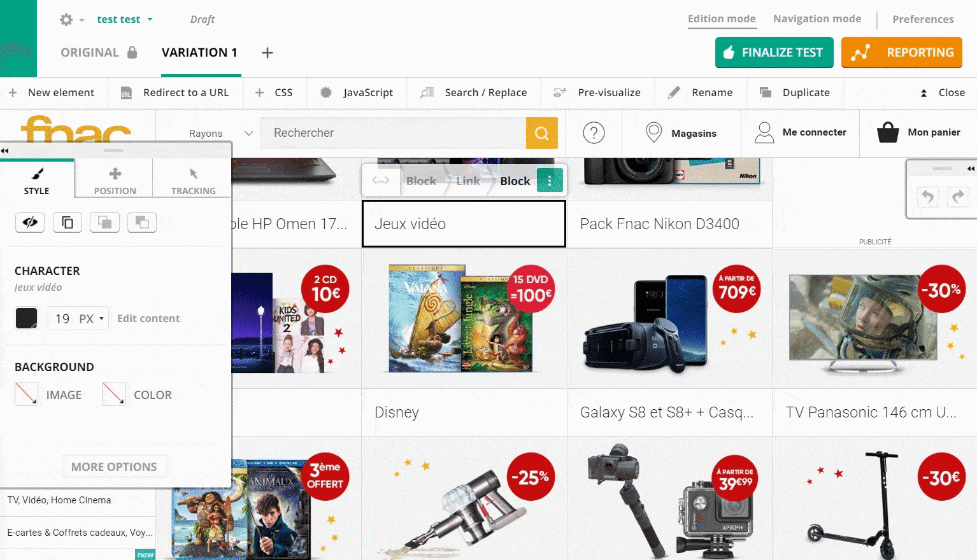977x560 pixels.
Task: Add a new variation with plus icon
Action: click(267, 53)
